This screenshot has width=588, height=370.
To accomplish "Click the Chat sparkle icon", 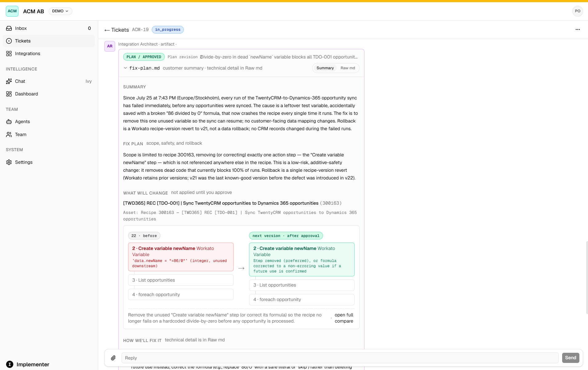I will coord(9,81).
